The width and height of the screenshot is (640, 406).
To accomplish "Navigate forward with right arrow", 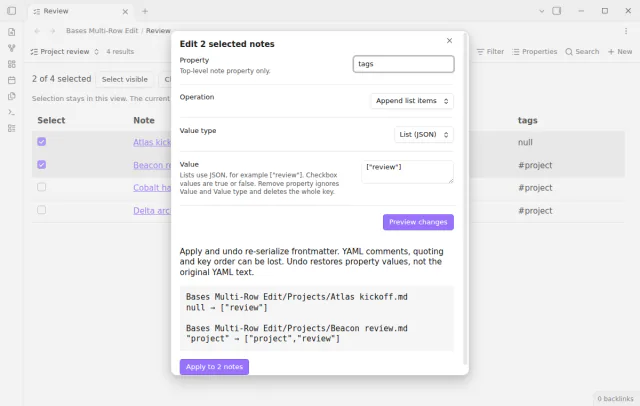I will pos(53,31).
